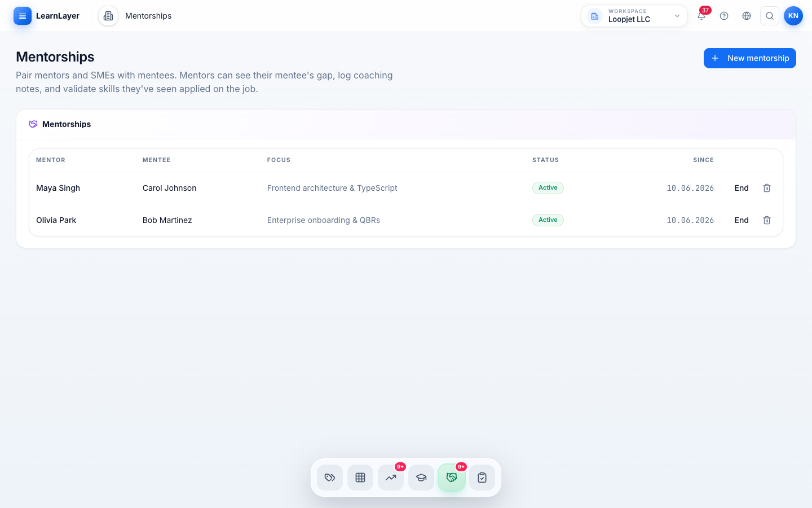Open the graduation cap icon in dock

coord(421,478)
